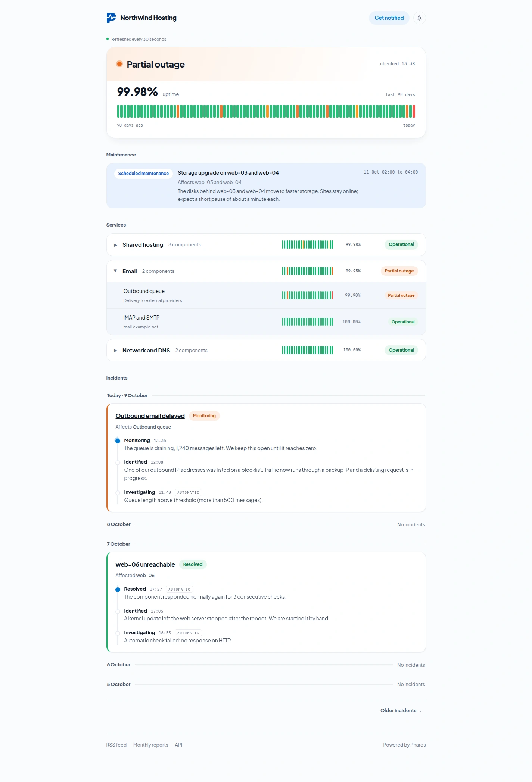The image size is (532, 782).
Task: Click the 'checked 13:38' timestamp
Action: (x=397, y=64)
